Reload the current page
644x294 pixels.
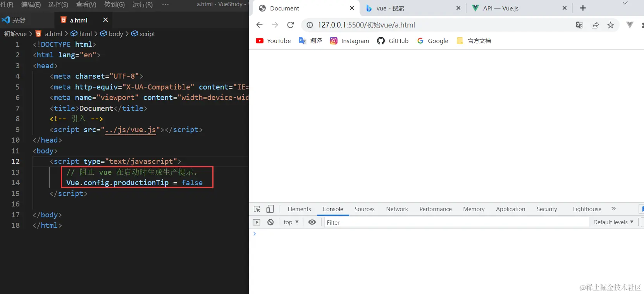pyautogui.click(x=290, y=25)
